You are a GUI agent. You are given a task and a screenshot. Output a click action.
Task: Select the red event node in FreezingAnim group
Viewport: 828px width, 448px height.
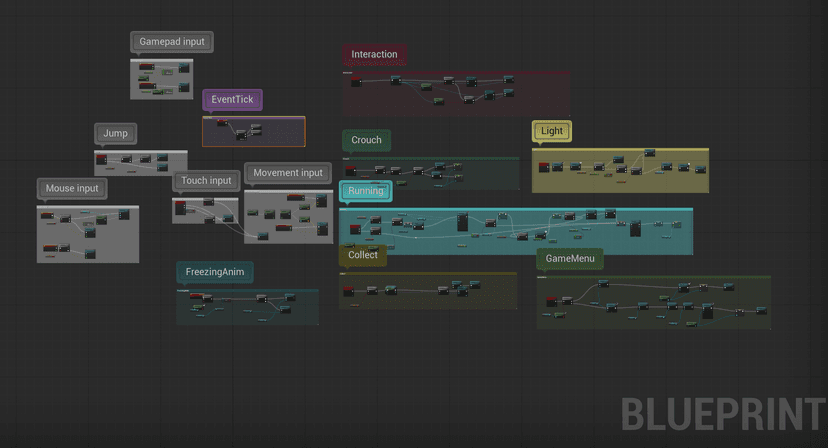point(197,297)
